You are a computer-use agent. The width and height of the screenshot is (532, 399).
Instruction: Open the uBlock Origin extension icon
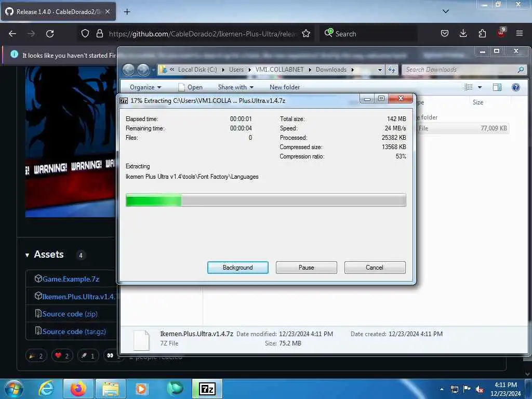click(x=501, y=33)
